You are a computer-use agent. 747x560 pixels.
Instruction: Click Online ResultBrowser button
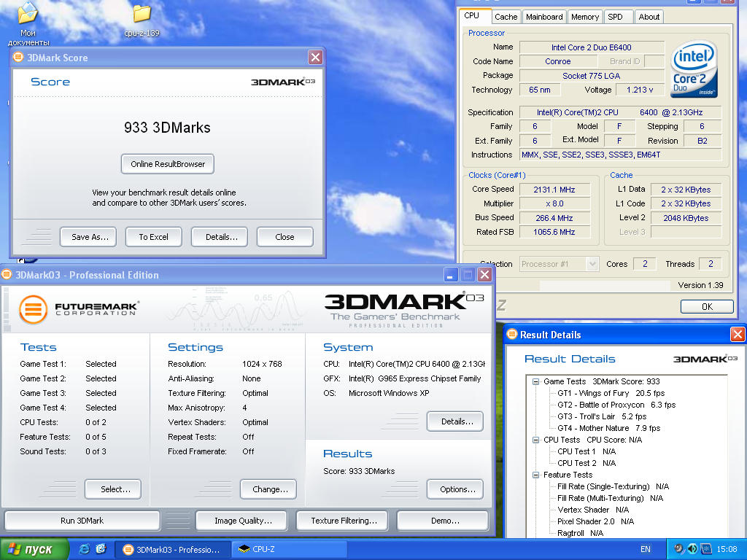[168, 164]
